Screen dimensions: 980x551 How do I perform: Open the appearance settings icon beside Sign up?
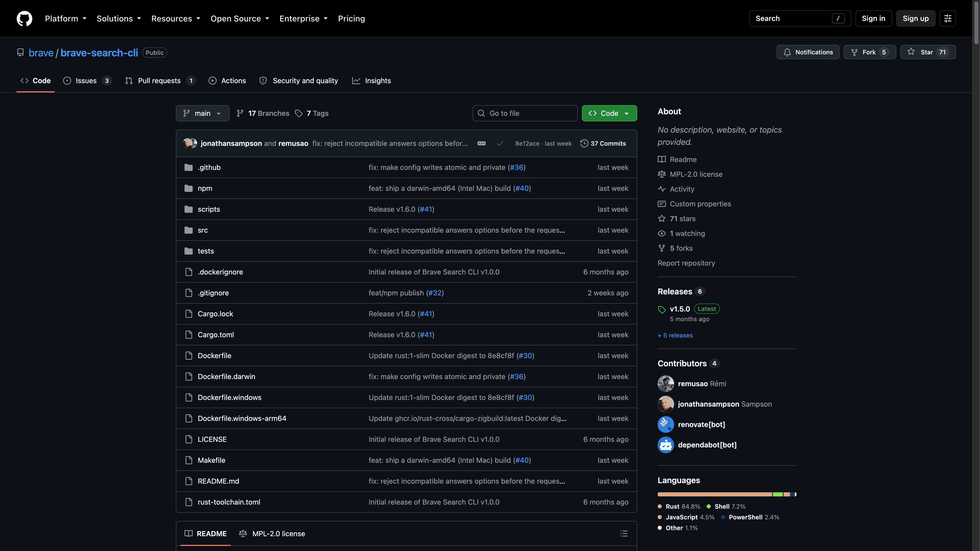tap(948, 18)
